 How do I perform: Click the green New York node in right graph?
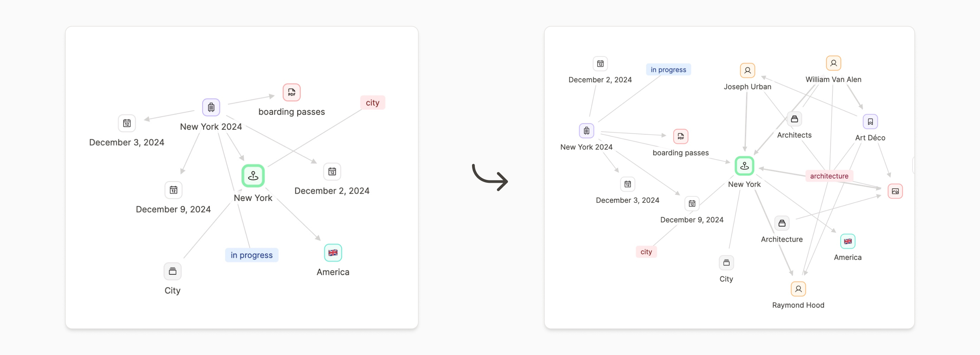pos(744,166)
